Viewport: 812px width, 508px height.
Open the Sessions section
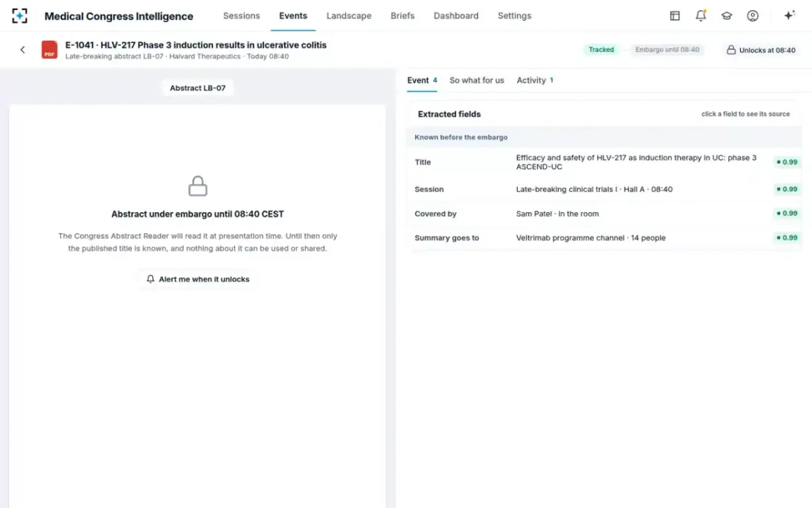(242, 16)
